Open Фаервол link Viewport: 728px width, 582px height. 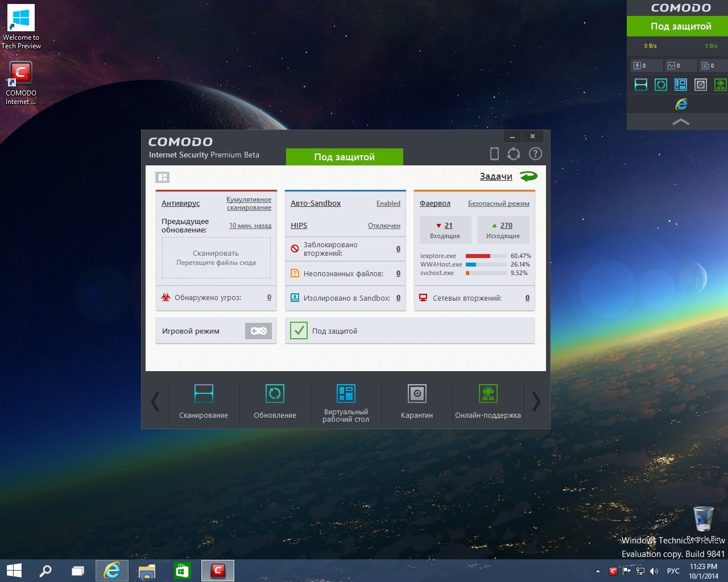coord(435,203)
